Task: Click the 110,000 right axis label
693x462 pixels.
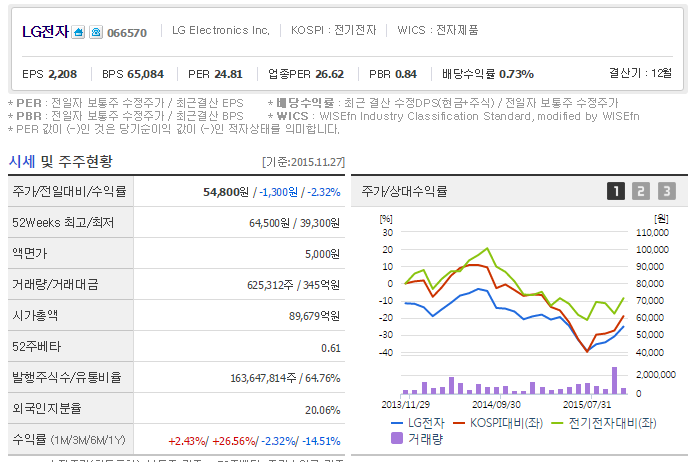Action: (652, 233)
